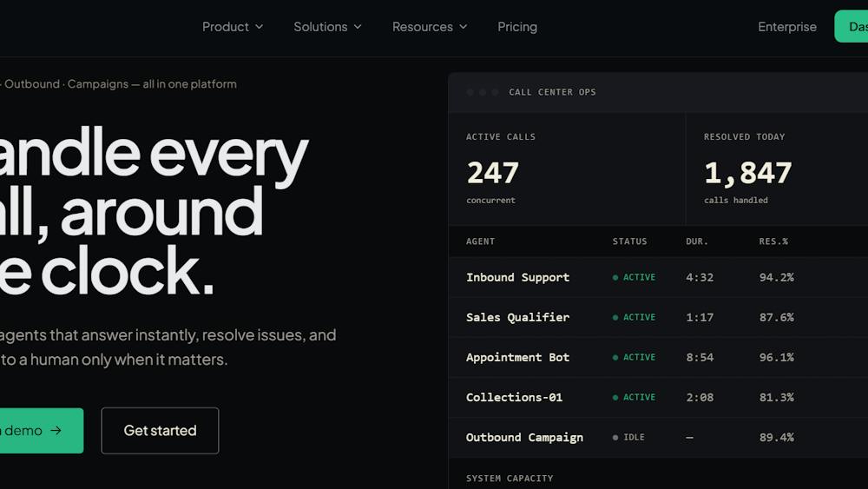Click the 8:54 duration value
The width and height of the screenshot is (868, 489).
pyautogui.click(x=700, y=357)
